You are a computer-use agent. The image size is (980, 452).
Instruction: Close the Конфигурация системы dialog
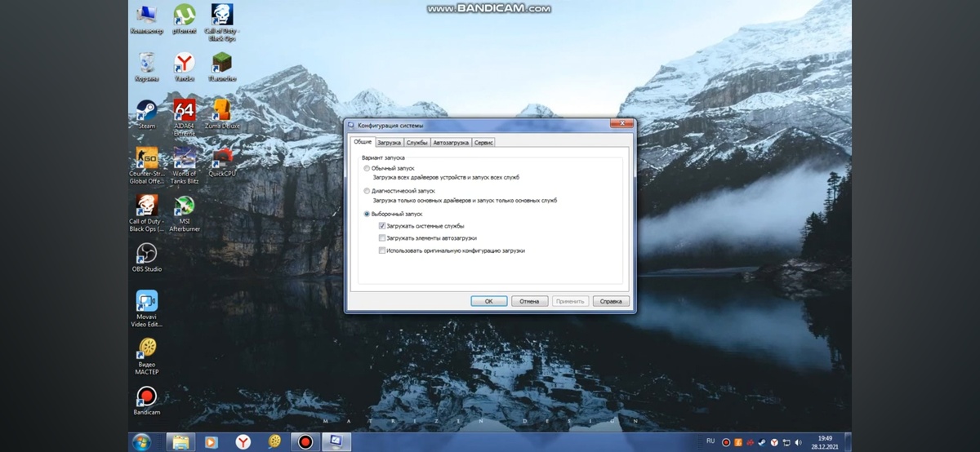(622, 124)
